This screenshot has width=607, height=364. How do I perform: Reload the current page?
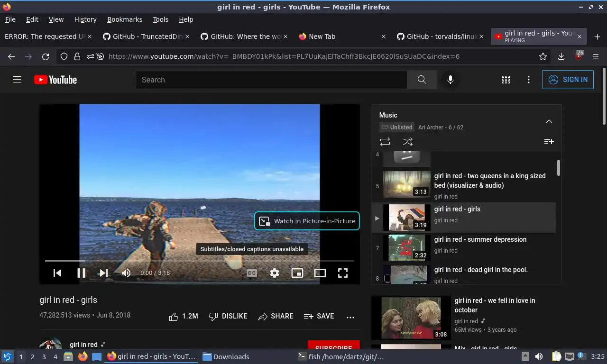click(x=46, y=56)
